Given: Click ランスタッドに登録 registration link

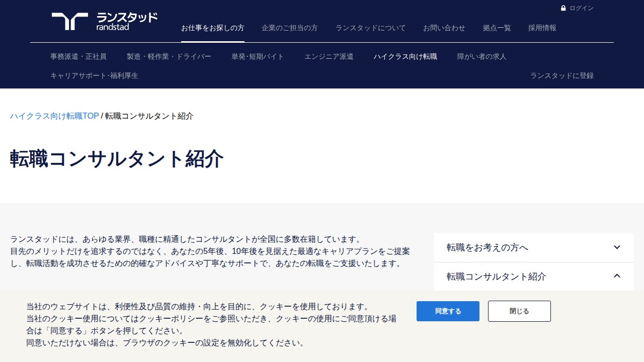Looking at the screenshot, I should pyautogui.click(x=562, y=76).
